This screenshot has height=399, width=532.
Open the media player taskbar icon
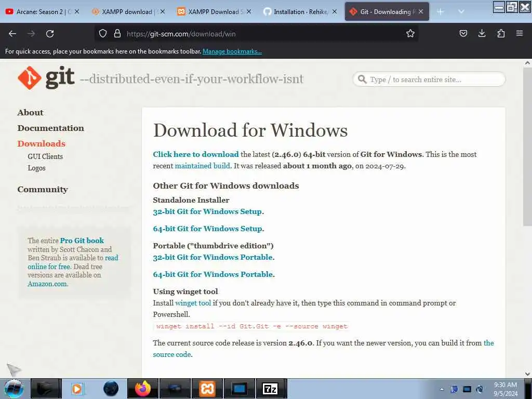[x=77, y=389]
